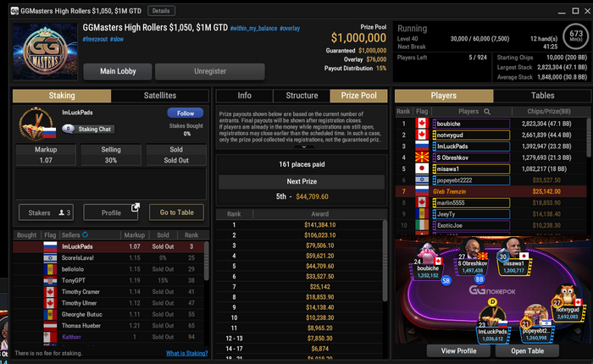
Task: Open the Details dropdown in title bar
Action: coord(161,11)
